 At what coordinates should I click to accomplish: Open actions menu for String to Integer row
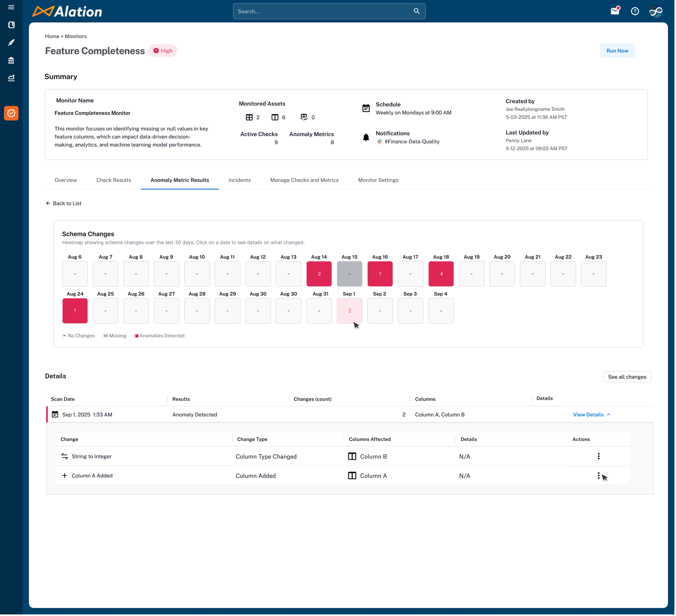pyautogui.click(x=599, y=456)
